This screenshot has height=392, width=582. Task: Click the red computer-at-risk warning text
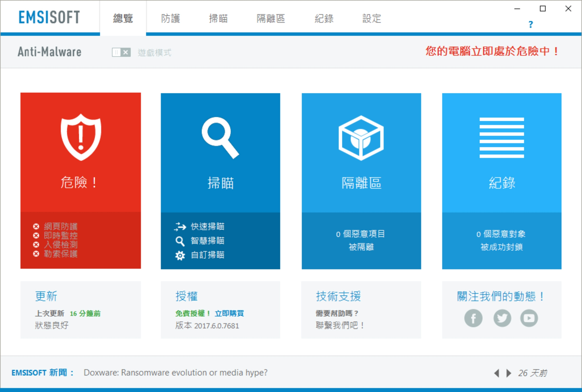pos(492,51)
